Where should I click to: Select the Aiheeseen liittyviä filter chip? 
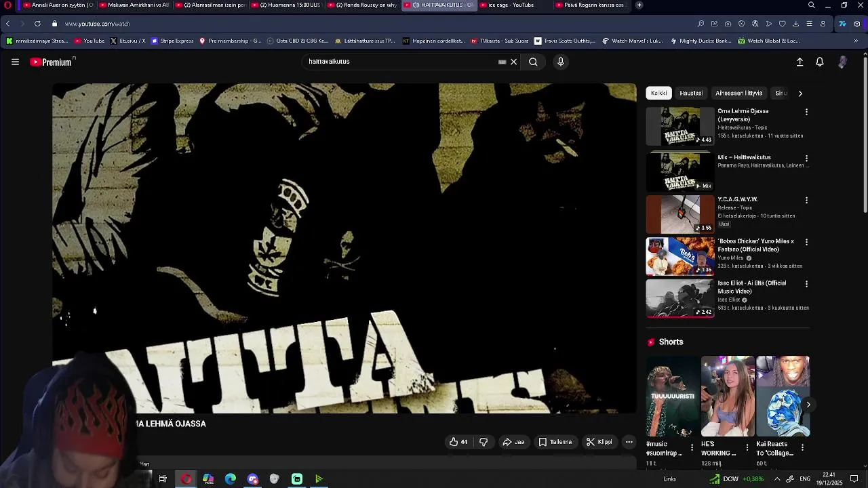coord(738,93)
